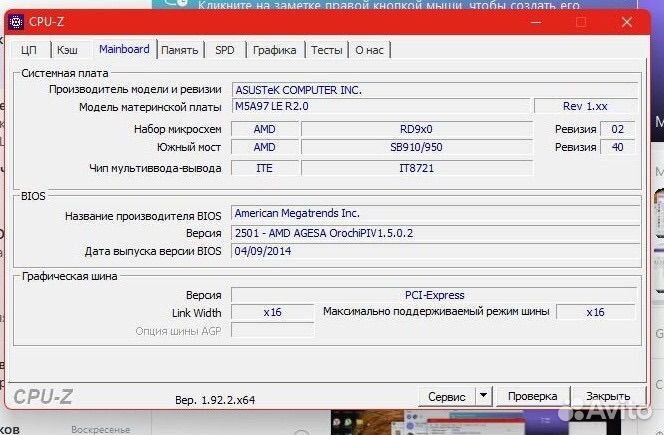Viewport: 664px width, 435px height.
Task: Click the BIOS date 04/09/2014
Action: pos(435,251)
